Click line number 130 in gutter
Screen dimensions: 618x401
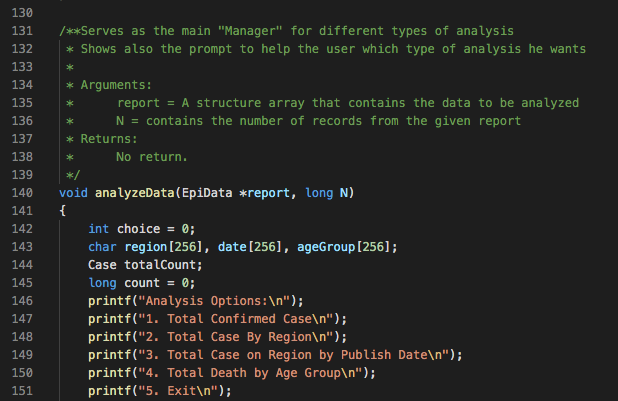(22, 13)
